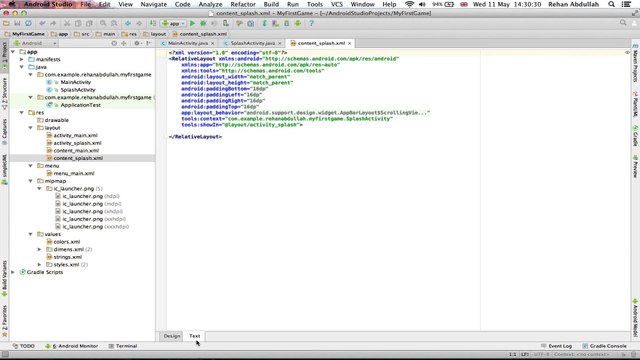
Task: Close the MainActivity.java tab
Action: point(213,43)
